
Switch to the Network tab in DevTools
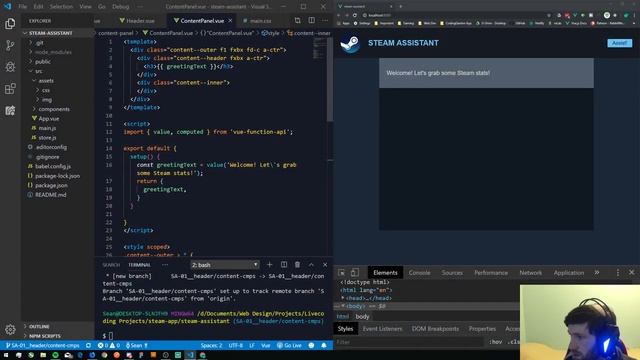tap(531, 272)
